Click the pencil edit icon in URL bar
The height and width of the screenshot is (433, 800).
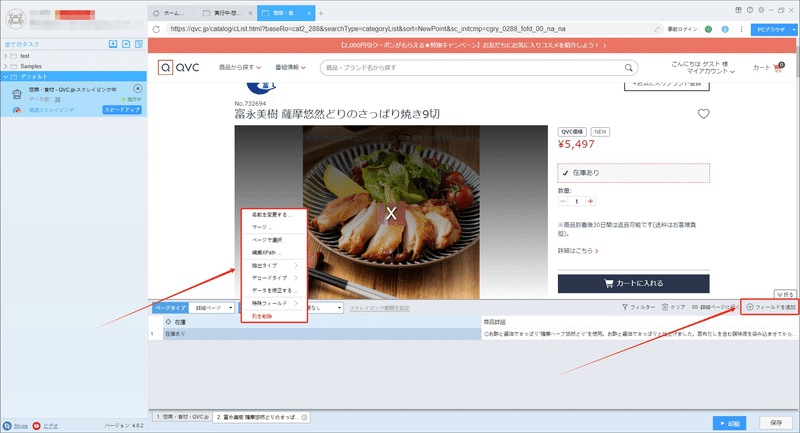tap(657, 29)
